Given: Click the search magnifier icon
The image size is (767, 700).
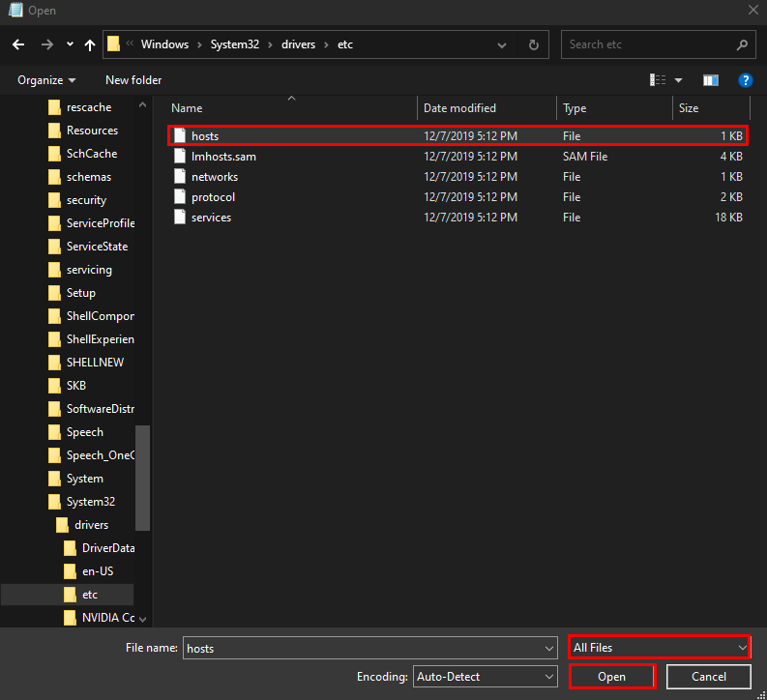Looking at the screenshot, I should click(x=742, y=45).
